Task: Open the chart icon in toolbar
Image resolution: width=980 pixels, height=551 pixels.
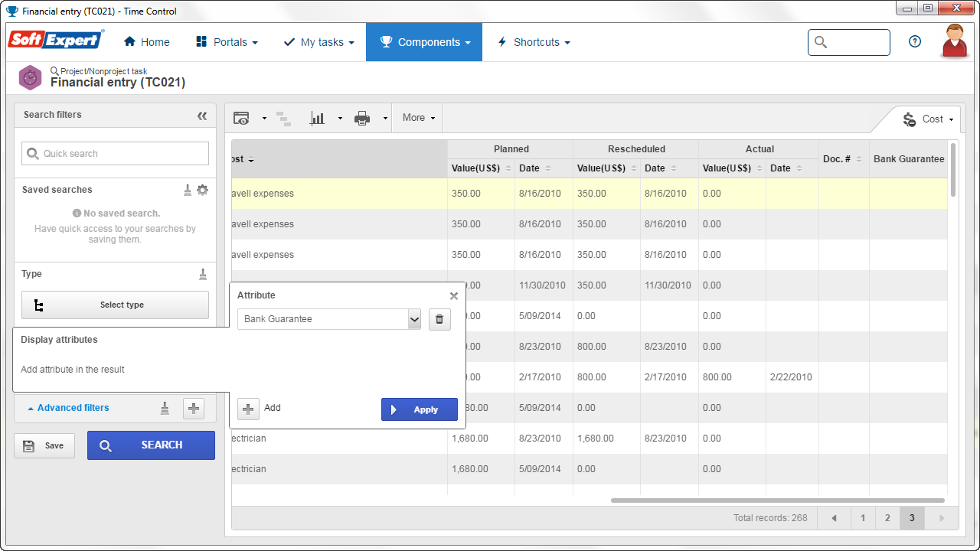Action: tap(317, 118)
